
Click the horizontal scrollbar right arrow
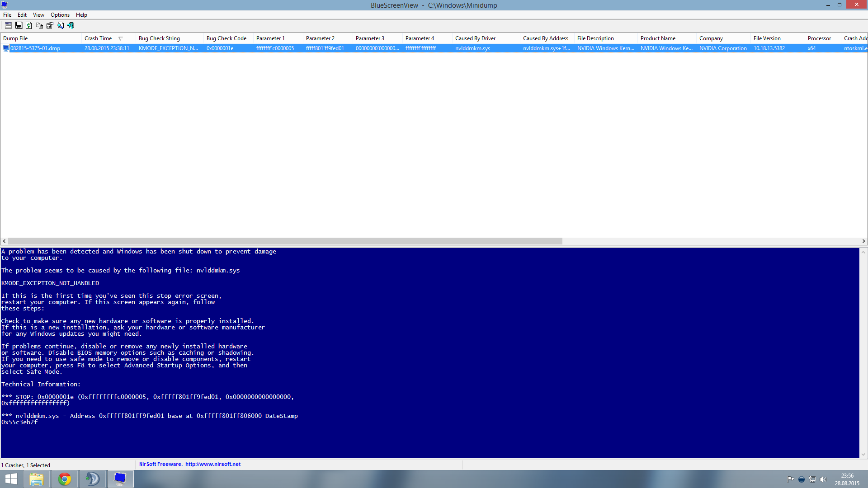(x=863, y=241)
